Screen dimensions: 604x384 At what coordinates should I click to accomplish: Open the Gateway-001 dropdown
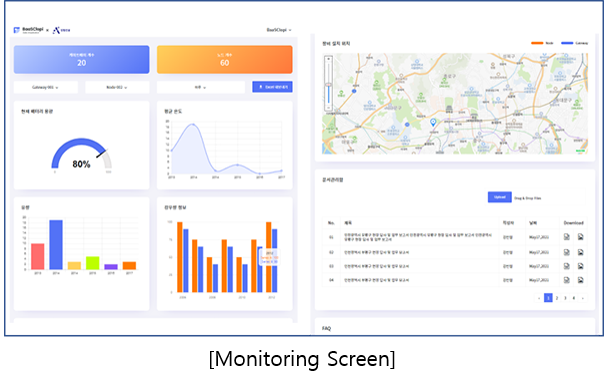pos(45,87)
